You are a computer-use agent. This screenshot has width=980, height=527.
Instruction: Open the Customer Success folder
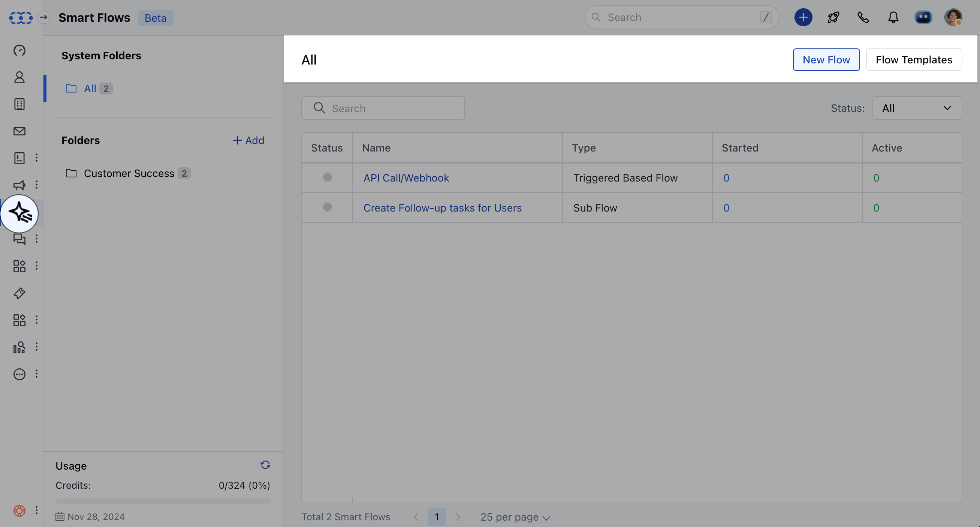[129, 174]
